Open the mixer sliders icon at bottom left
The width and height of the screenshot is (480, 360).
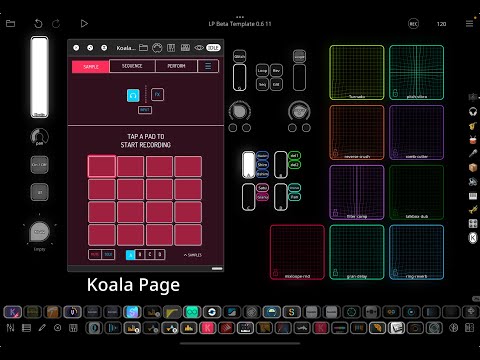(x=10, y=328)
